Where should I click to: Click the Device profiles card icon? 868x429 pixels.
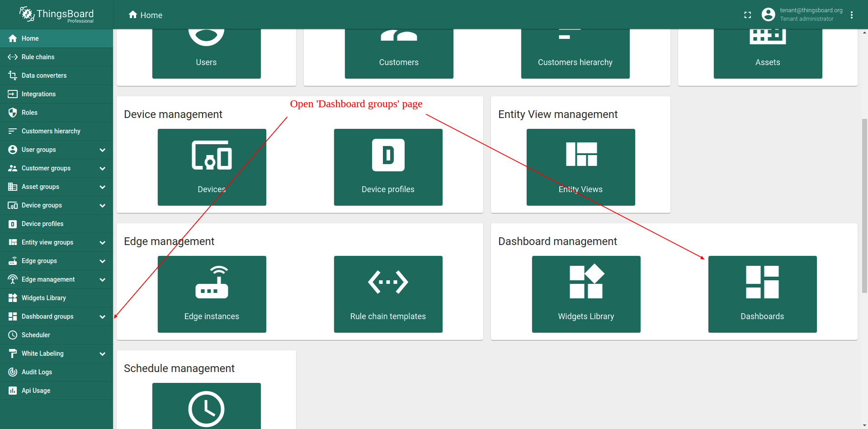388,155
